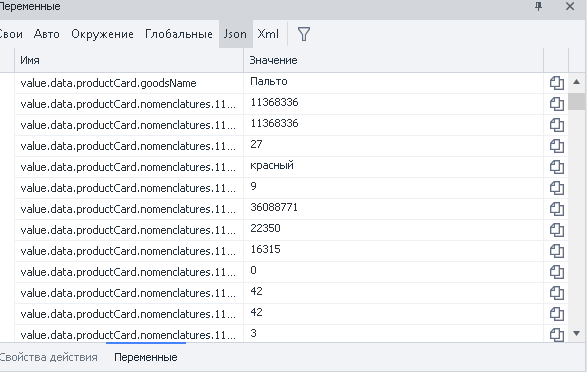The width and height of the screenshot is (587, 372).
Task: Copy value in the 16315 row
Action: [x=556, y=251]
